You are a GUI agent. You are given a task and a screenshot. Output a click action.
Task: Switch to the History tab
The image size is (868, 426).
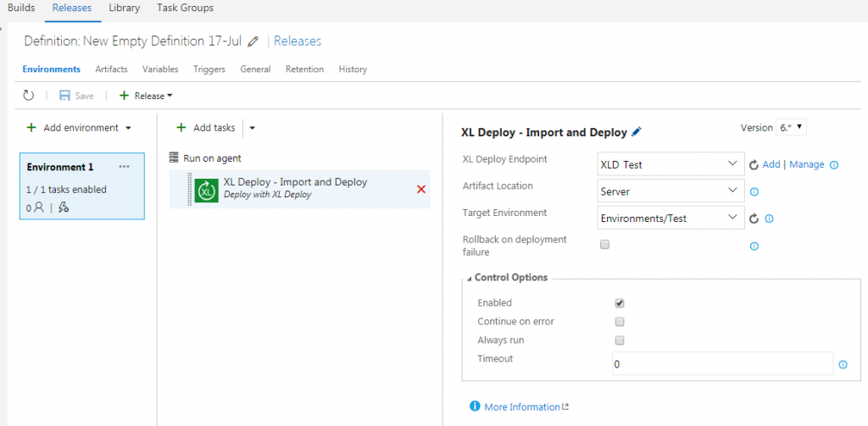(353, 69)
